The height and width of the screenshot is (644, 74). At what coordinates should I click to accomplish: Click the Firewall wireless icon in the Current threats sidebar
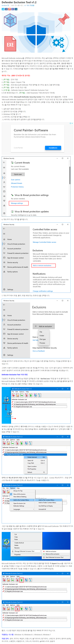4,187
